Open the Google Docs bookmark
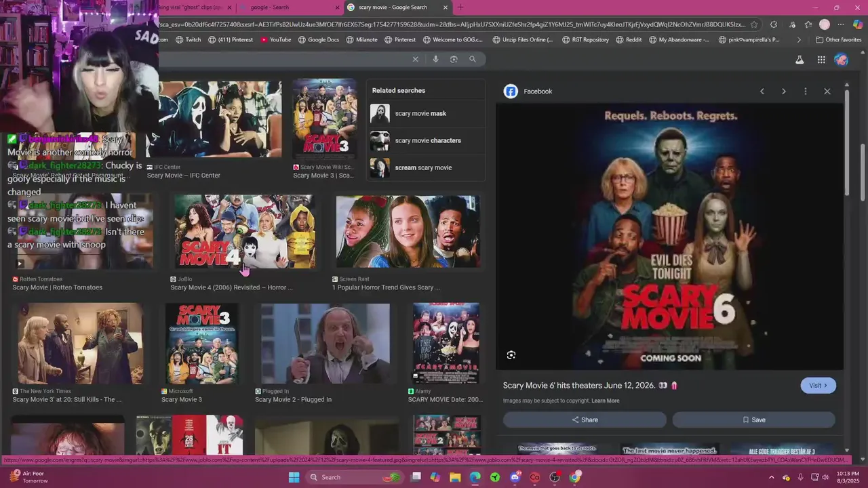The height and width of the screenshot is (488, 868). (319, 40)
